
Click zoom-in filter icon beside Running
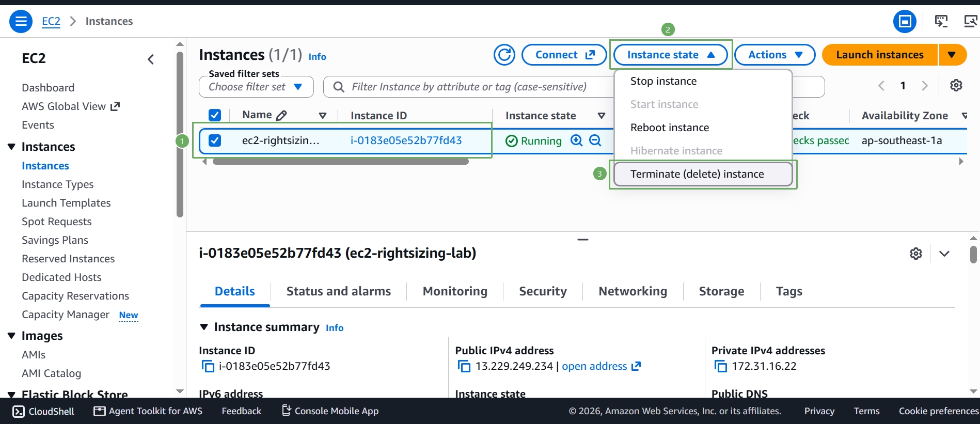(x=576, y=140)
